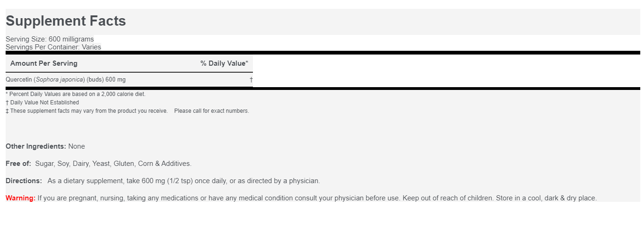Click the Amount Per Serving column header

(x=44, y=63)
